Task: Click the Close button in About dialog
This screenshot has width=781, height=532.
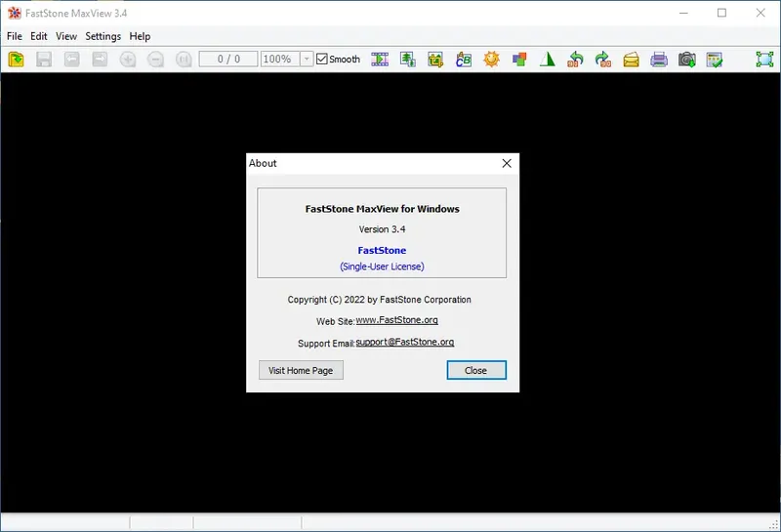Action: tap(476, 370)
